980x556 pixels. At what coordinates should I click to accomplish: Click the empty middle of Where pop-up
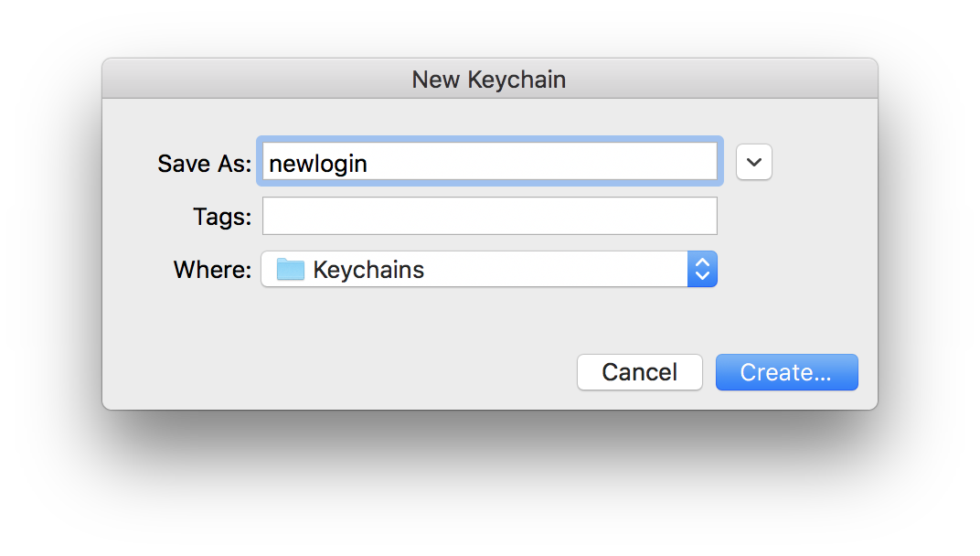549,270
